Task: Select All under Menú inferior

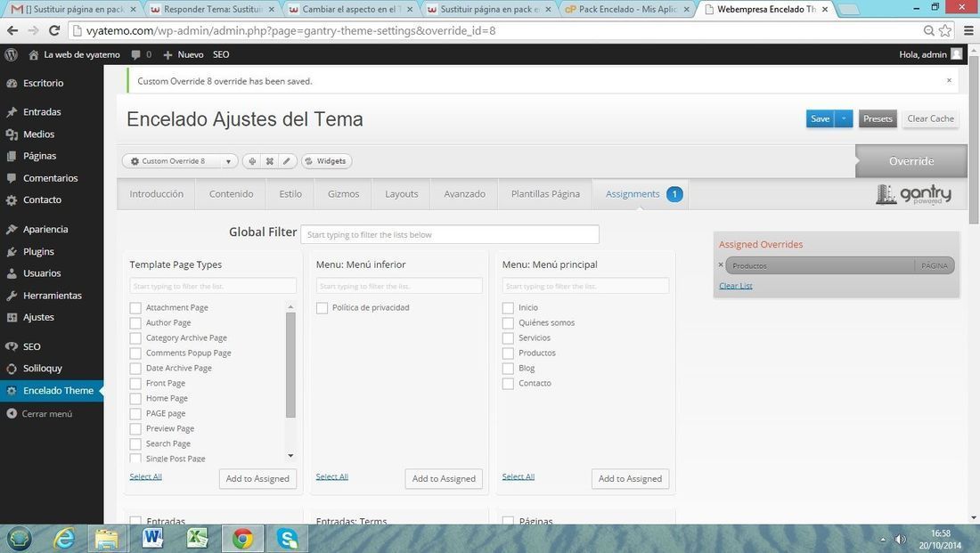Action: [332, 476]
